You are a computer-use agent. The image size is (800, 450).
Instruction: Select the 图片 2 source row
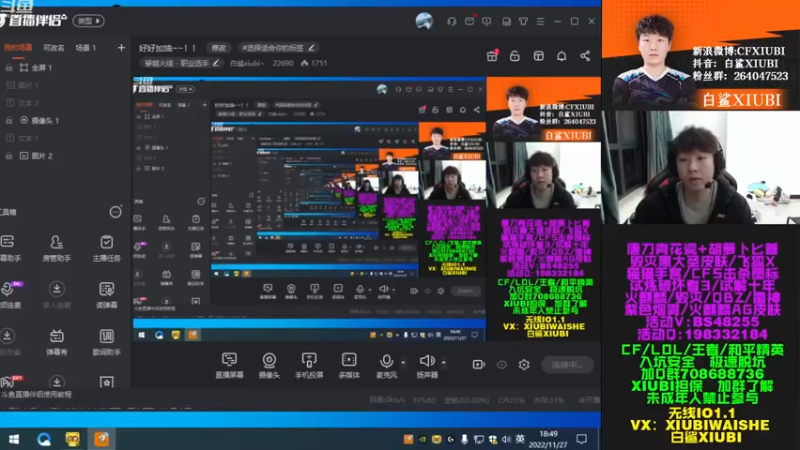click(x=65, y=156)
